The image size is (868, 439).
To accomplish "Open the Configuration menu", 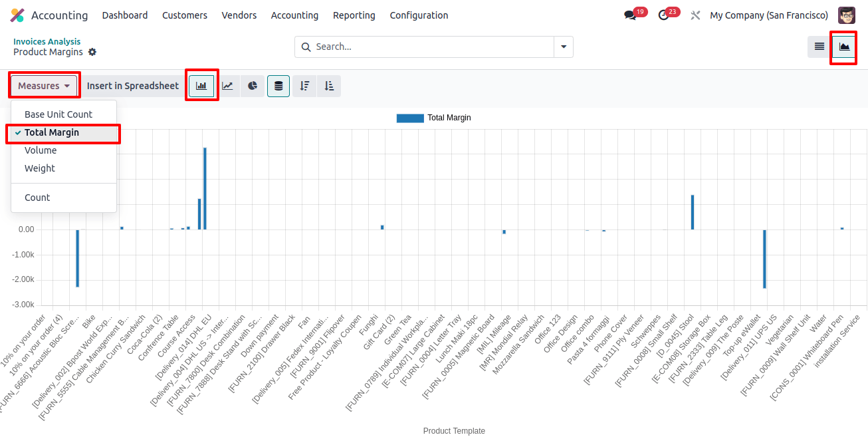I will click(x=419, y=15).
